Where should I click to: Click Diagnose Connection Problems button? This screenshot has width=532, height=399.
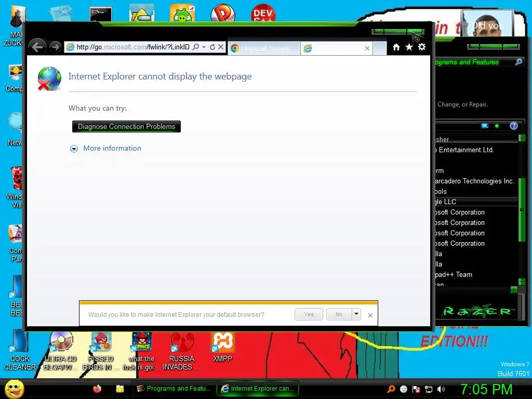click(127, 127)
